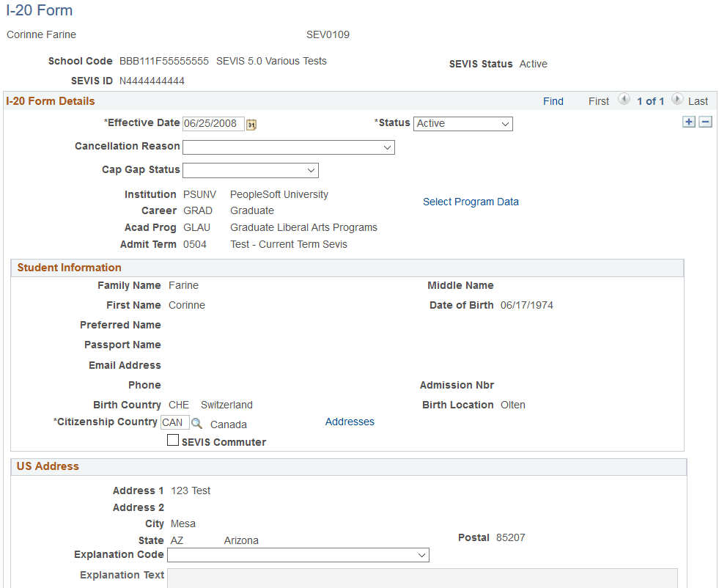Viewport: 719px width, 588px height.
Task: Click Admit Term value 0504
Action: point(195,244)
